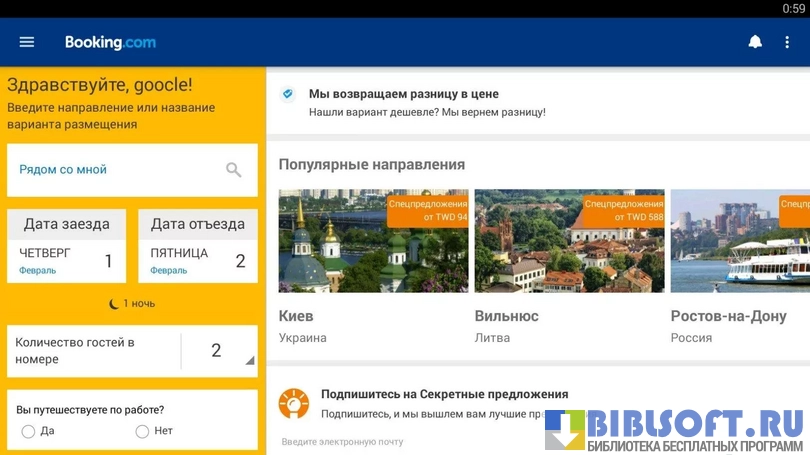Select the Да radio button
Viewport: 810px width, 455px height.
point(28,431)
